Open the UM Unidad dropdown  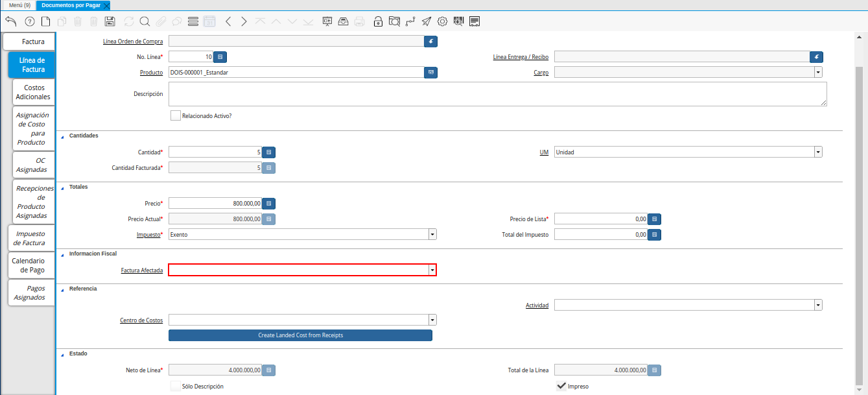818,152
